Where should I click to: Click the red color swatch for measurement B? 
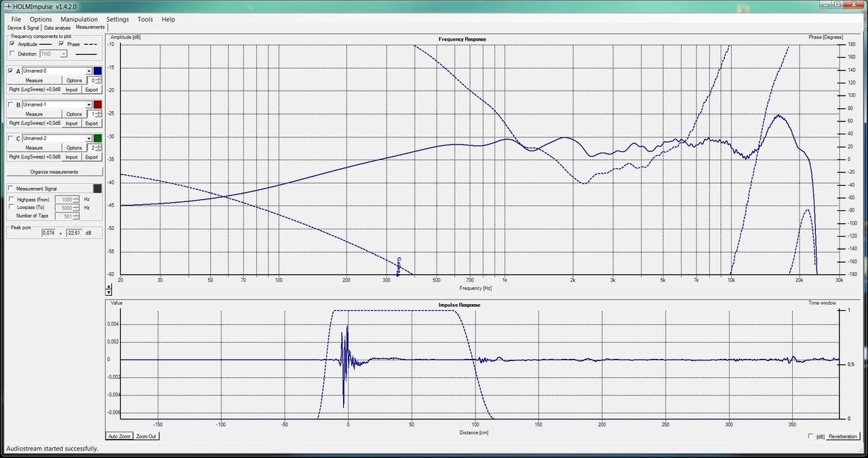pos(98,104)
